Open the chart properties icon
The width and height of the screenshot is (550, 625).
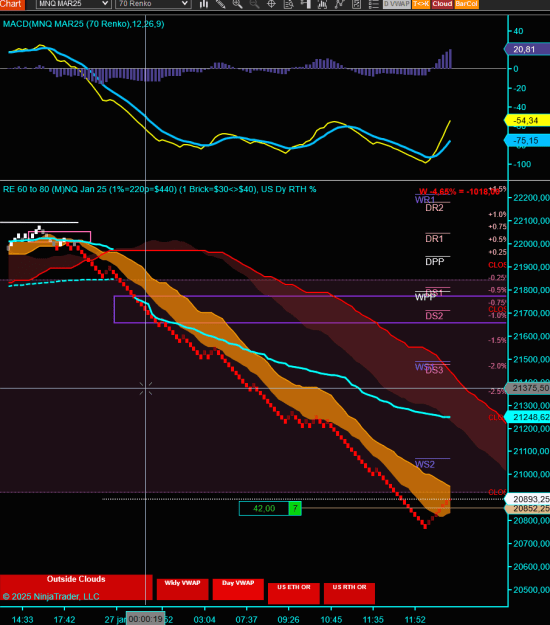[x=357, y=4]
